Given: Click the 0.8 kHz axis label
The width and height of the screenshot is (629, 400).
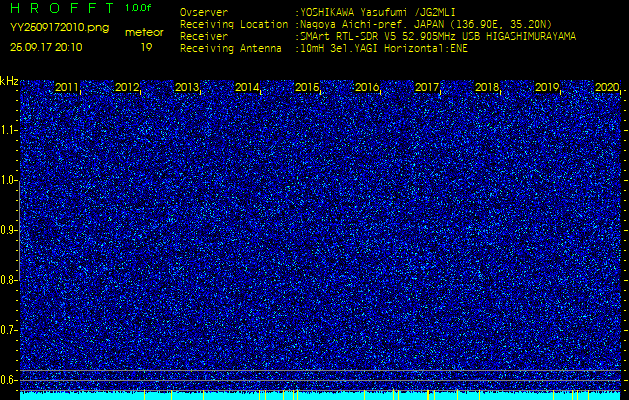Looking at the screenshot, I should 8,280.
